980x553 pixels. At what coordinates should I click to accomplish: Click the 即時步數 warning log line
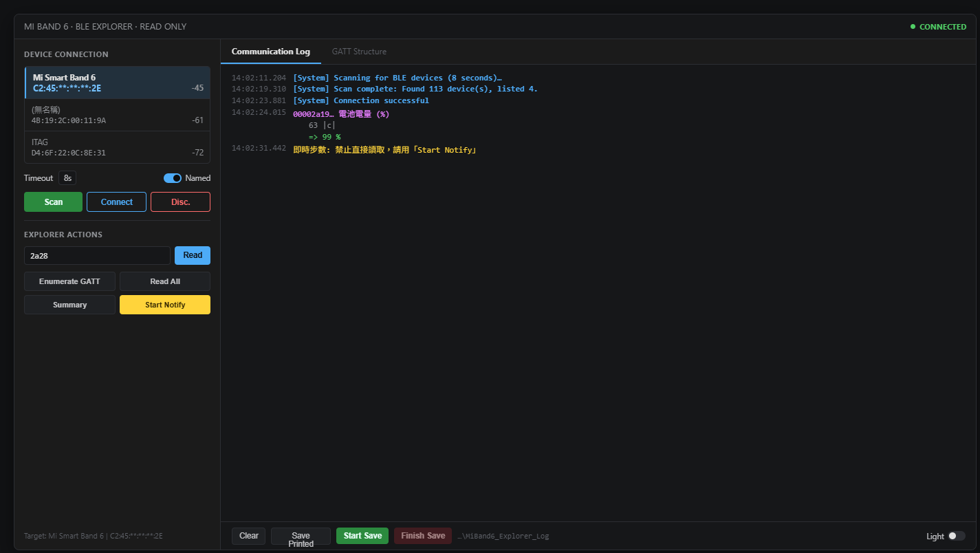coord(385,149)
